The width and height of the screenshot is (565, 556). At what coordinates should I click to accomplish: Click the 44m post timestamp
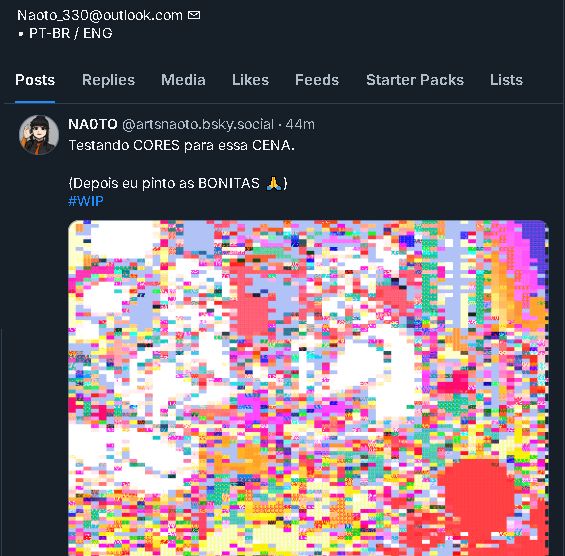click(300, 124)
